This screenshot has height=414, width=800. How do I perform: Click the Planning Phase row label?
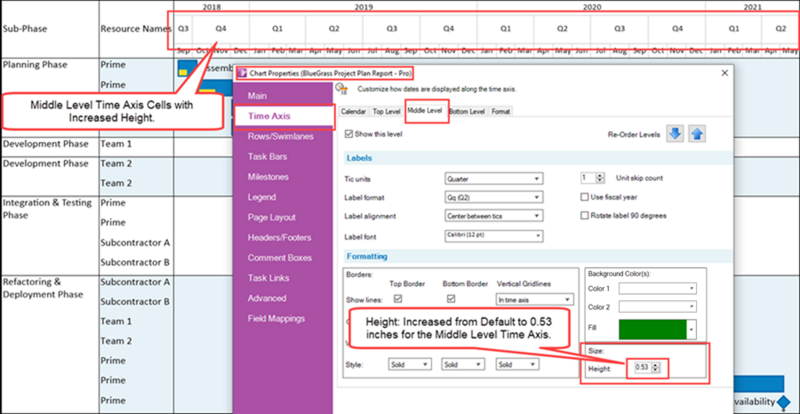click(x=35, y=65)
